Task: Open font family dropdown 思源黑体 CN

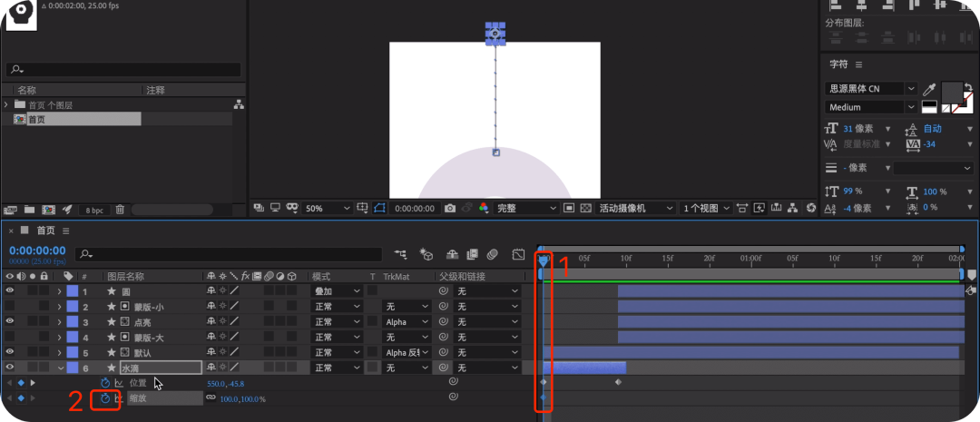Action: click(870, 89)
